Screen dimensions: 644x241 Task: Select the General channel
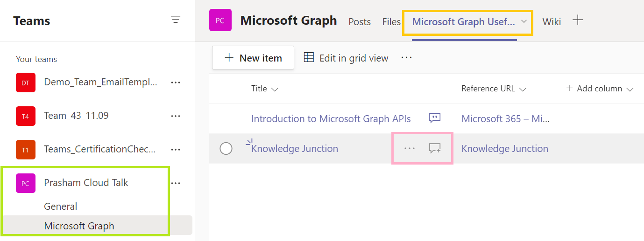click(61, 206)
